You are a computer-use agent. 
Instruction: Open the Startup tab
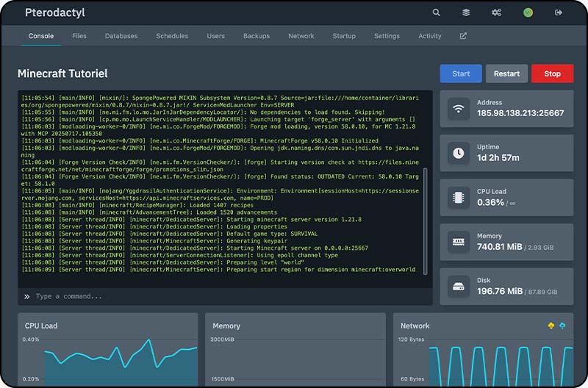(x=344, y=36)
